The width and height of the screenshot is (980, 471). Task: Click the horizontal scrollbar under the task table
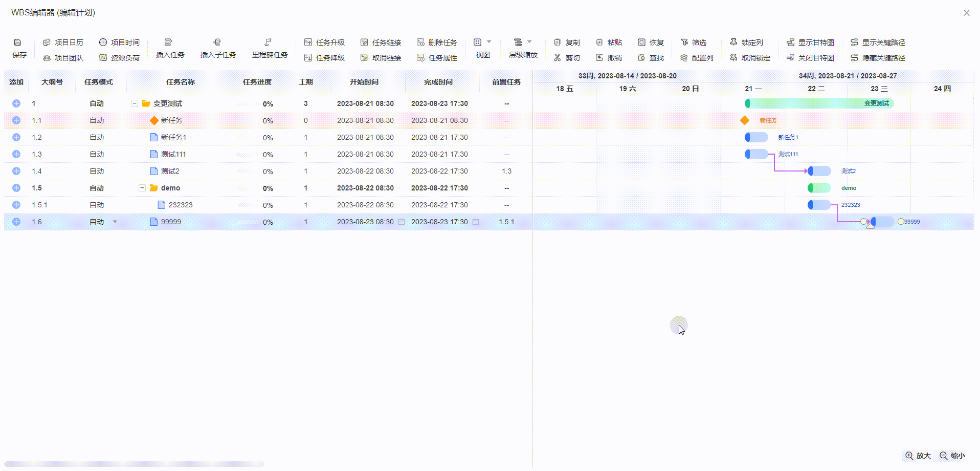134,464
